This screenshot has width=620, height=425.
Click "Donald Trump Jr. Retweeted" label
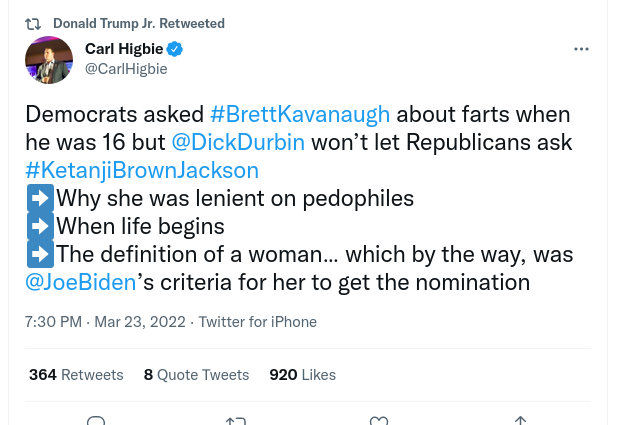[x=139, y=24]
